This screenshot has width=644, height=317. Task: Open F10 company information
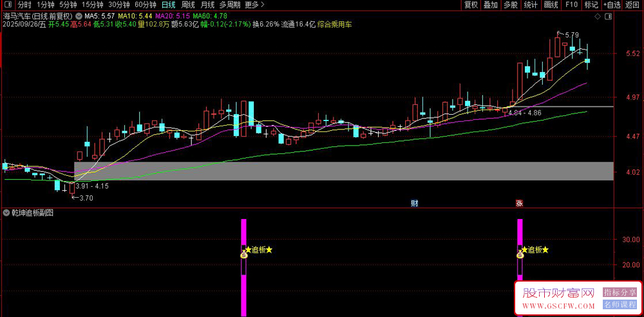571,5
